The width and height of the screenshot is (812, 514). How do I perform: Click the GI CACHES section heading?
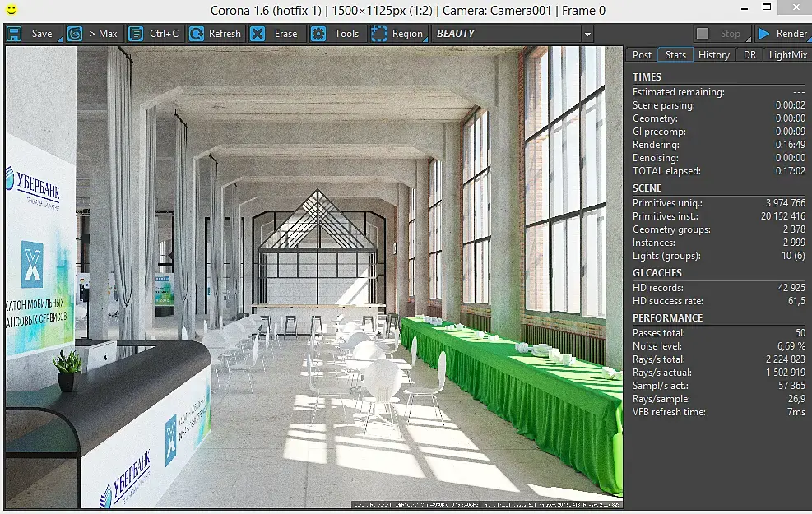pos(657,273)
